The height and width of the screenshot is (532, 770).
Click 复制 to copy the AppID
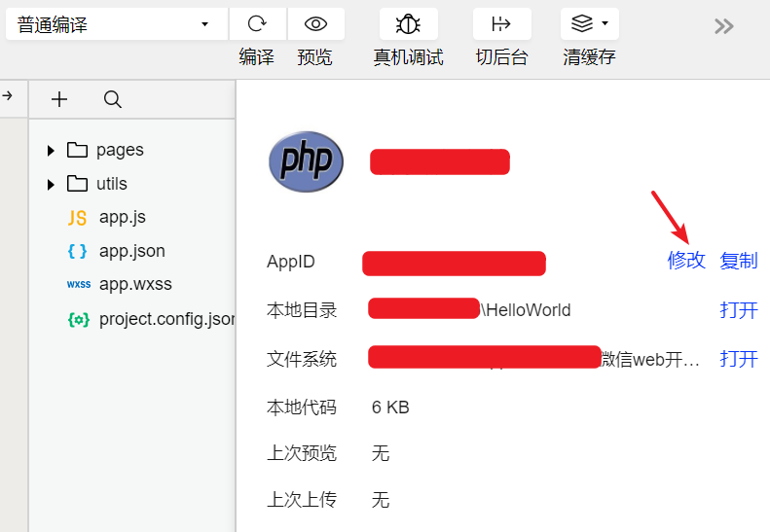(739, 260)
